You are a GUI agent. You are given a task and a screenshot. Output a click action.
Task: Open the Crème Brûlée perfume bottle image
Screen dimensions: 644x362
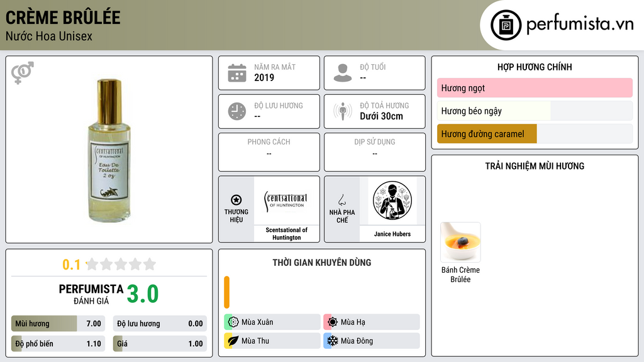click(109, 150)
